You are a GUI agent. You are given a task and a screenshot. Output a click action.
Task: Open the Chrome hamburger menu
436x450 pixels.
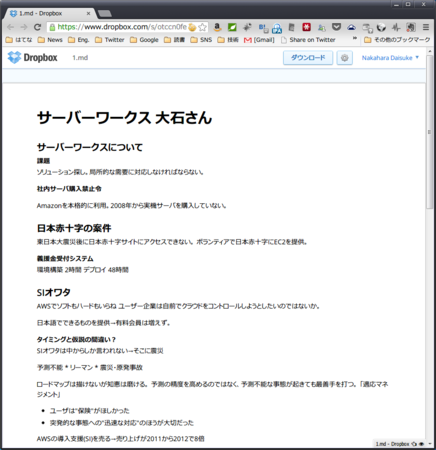click(426, 27)
